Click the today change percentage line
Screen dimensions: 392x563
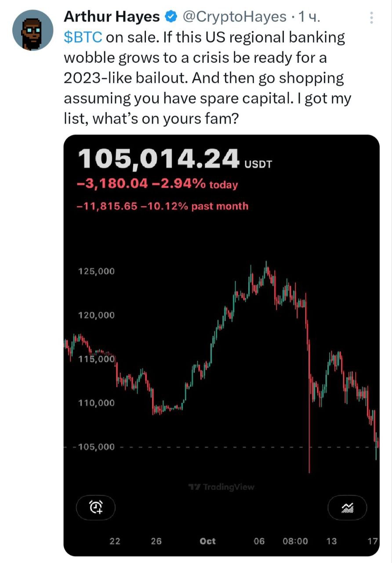(157, 184)
